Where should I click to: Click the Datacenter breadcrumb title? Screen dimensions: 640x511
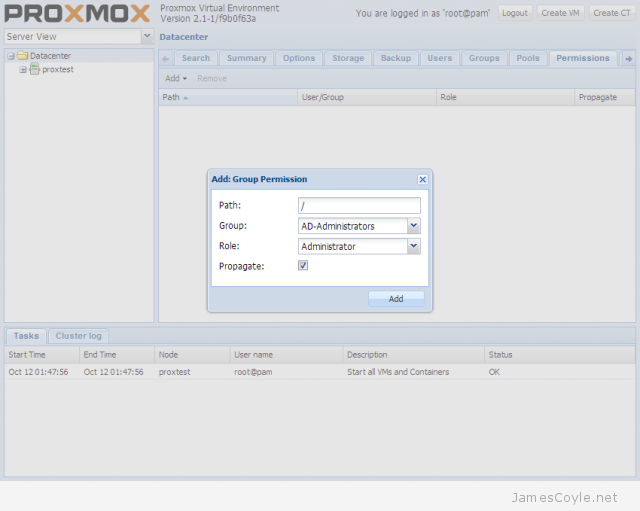(184, 37)
